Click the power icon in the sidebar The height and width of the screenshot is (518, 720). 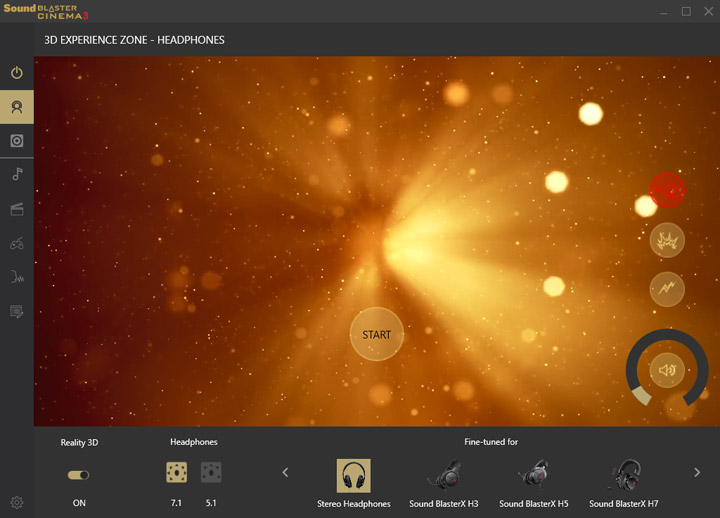17,73
